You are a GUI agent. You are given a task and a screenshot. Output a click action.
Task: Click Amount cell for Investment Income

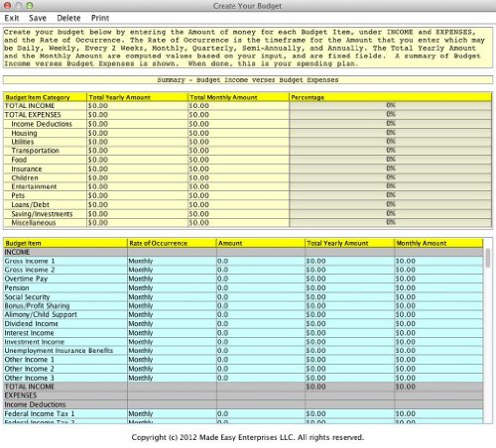tap(261, 342)
